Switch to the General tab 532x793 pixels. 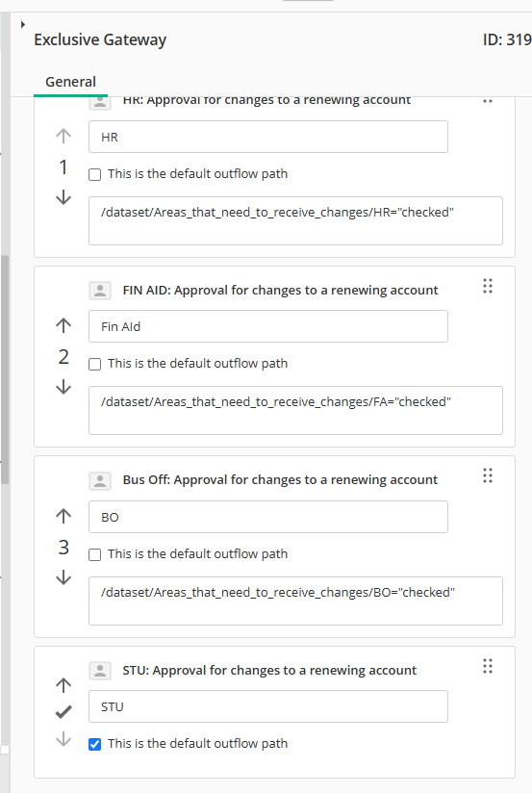pos(71,82)
